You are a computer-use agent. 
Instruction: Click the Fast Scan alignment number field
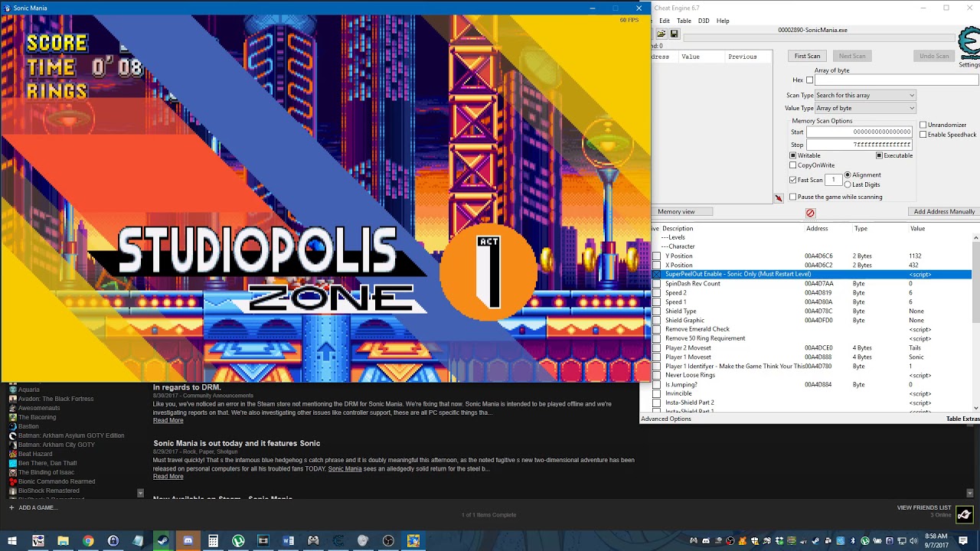tap(834, 180)
